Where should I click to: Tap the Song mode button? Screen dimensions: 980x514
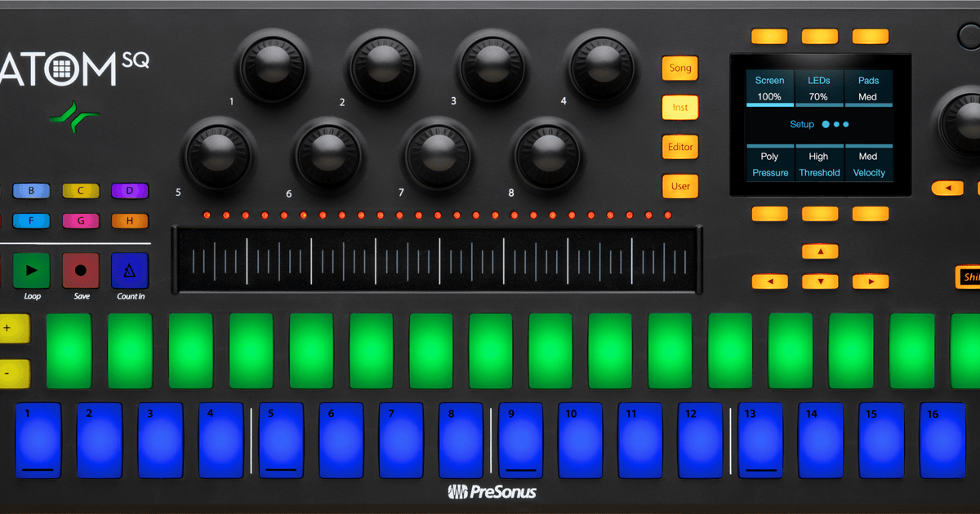click(x=680, y=69)
